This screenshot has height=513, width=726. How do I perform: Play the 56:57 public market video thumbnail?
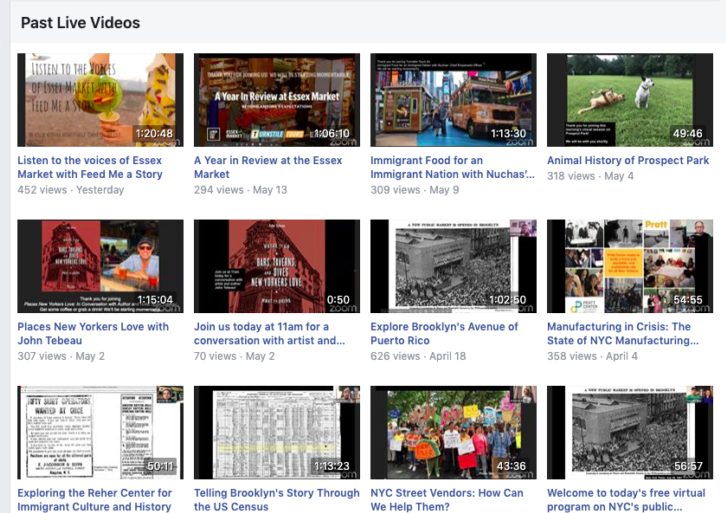click(629, 433)
